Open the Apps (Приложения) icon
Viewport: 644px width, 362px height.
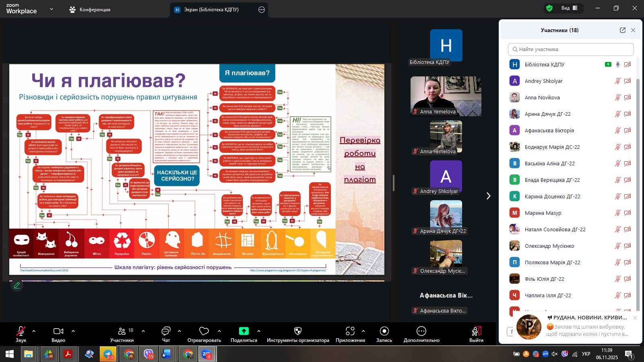pos(350,331)
